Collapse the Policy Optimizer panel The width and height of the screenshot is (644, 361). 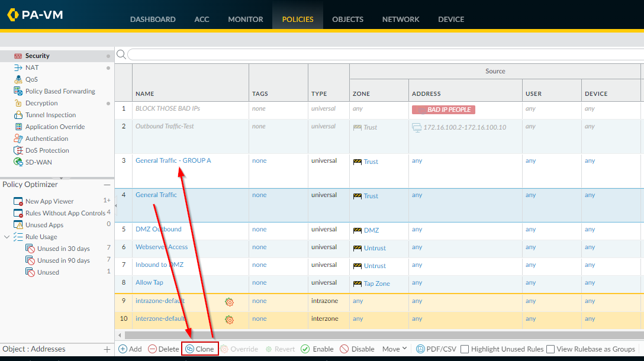click(x=107, y=185)
